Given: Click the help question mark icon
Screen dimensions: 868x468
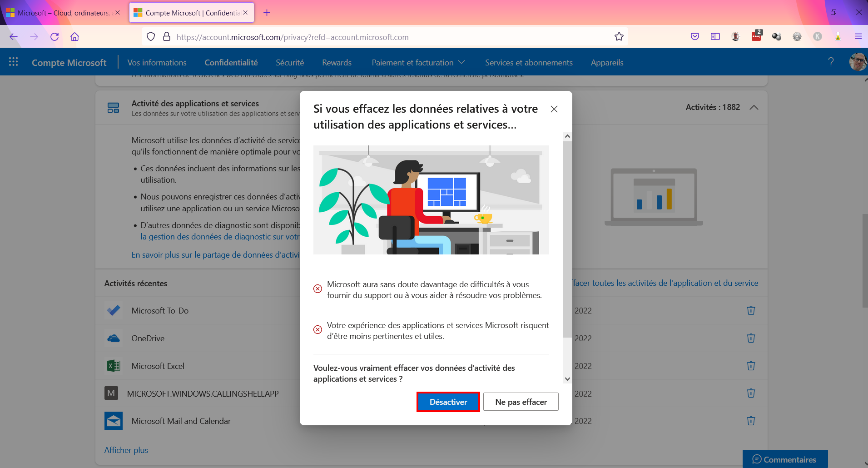Looking at the screenshot, I should click(831, 62).
